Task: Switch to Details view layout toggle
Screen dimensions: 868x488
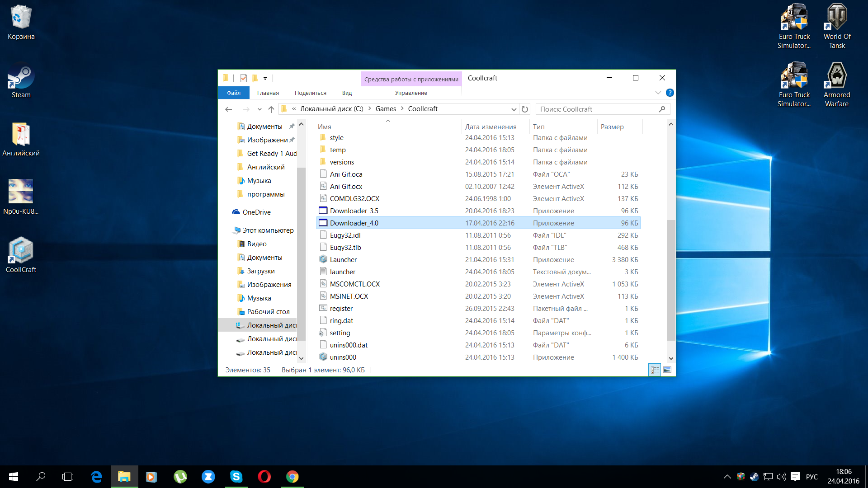Action: [x=655, y=370]
